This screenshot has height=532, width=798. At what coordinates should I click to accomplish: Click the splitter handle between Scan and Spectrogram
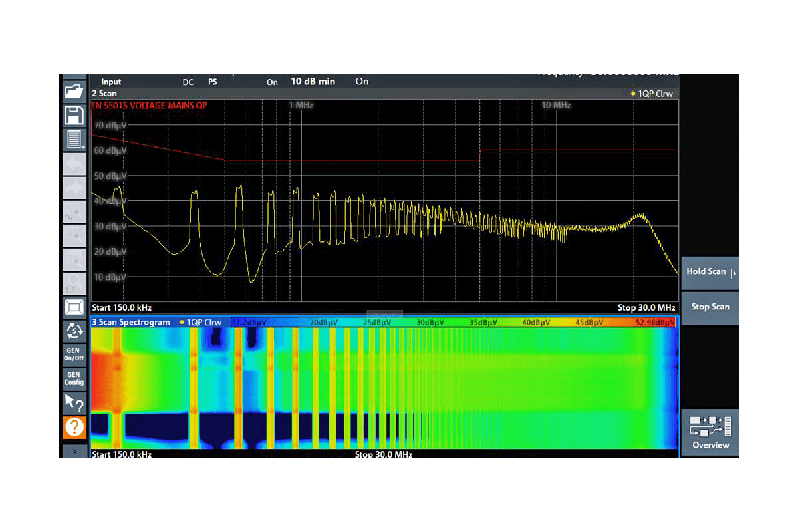(x=385, y=314)
